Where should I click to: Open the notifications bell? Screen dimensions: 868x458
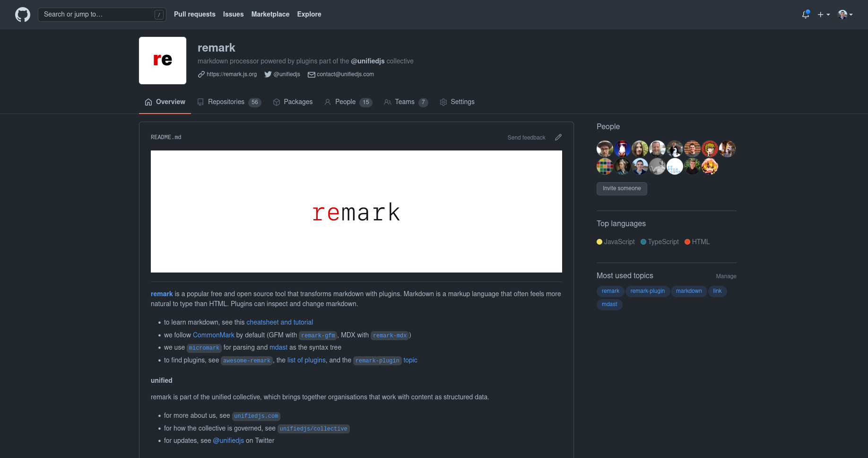point(806,15)
